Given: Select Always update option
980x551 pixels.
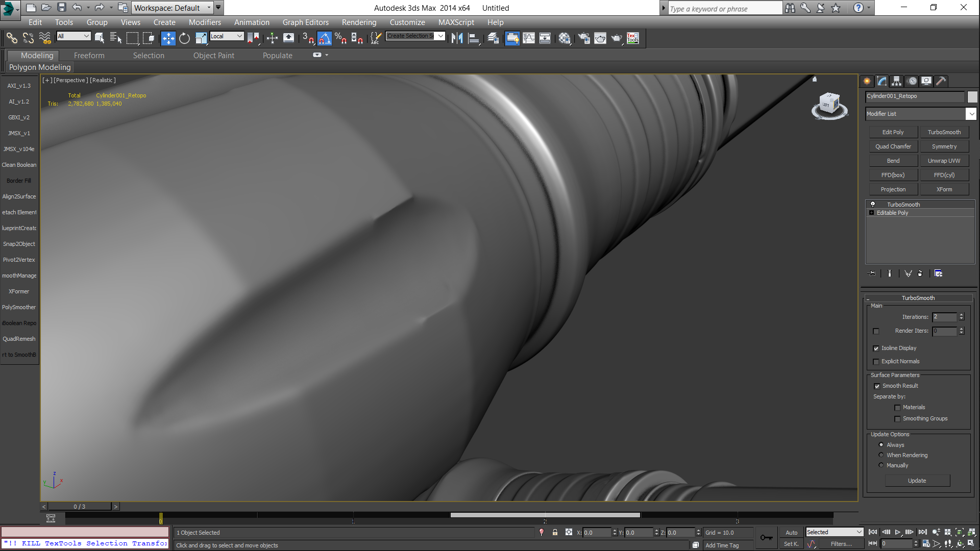Looking at the screenshot, I should (x=881, y=445).
